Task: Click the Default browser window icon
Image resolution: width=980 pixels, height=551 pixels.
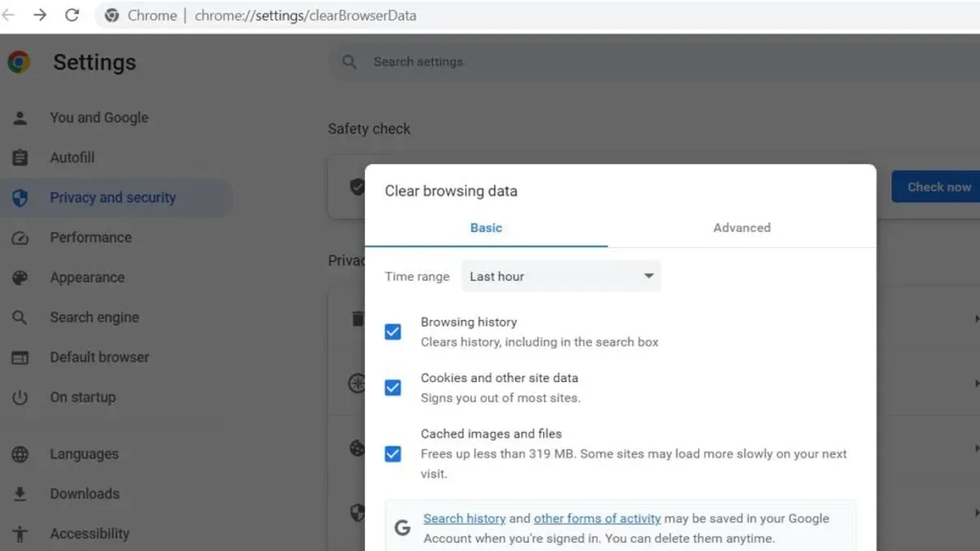Action: coord(20,358)
